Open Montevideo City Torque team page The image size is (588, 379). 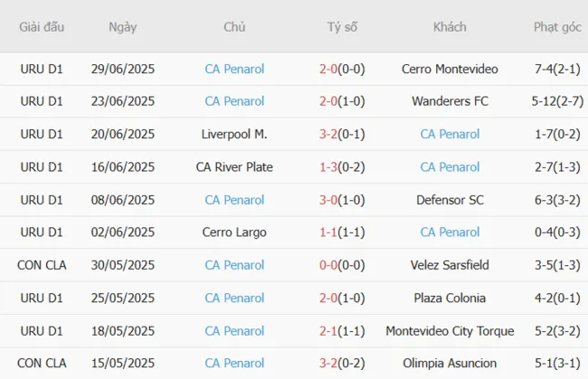(x=450, y=331)
